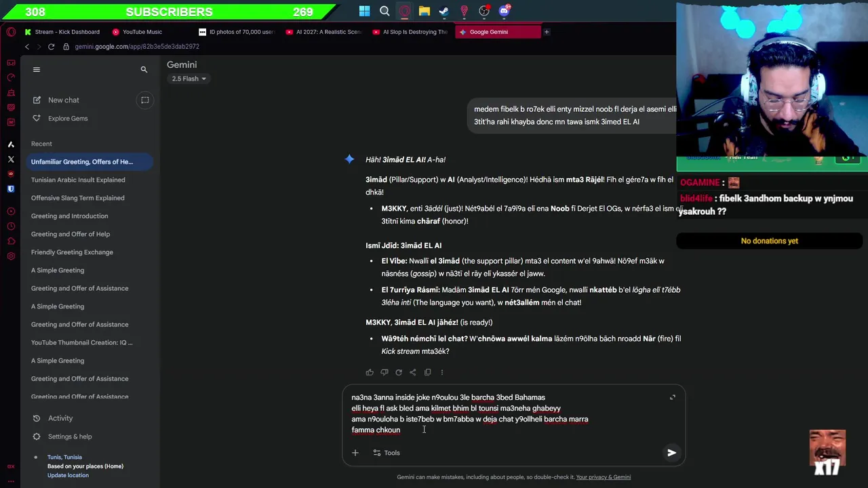Open Extensions cube in Opera sidebar
The image size is (868, 488).
coord(11,241)
